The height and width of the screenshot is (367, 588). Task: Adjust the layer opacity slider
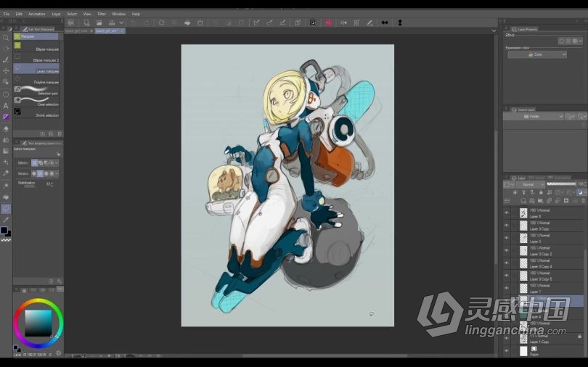561,184
